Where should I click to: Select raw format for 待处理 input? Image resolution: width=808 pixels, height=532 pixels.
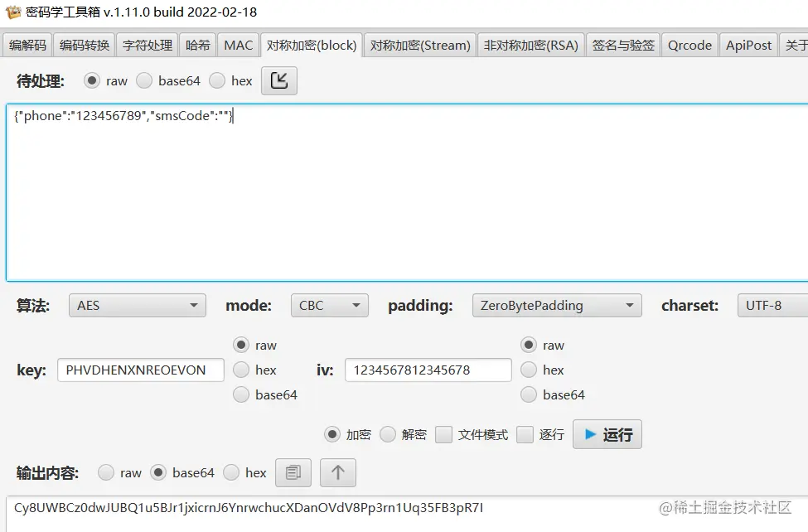coord(92,81)
